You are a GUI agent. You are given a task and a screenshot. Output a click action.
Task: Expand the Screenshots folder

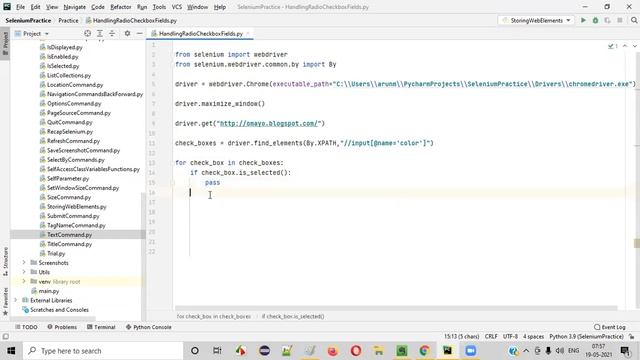click(24, 263)
